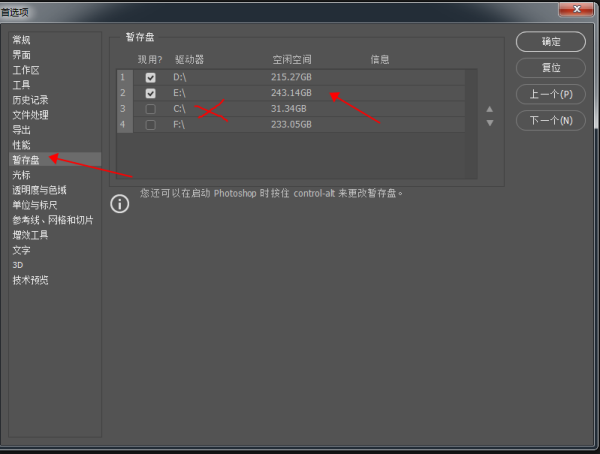Open the 光标 preferences category
Image resolution: width=600 pixels, height=454 pixels.
pos(21,175)
